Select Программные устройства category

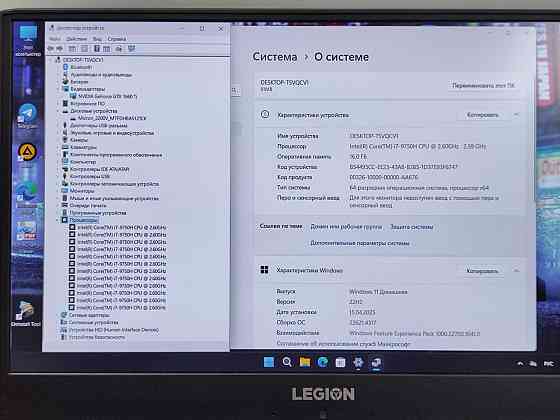coord(98,213)
